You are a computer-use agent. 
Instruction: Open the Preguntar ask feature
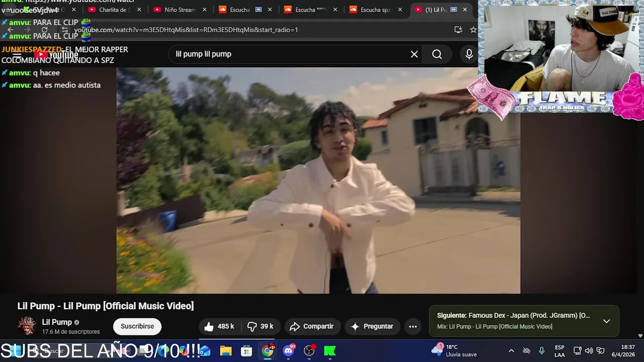click(372, 326)
